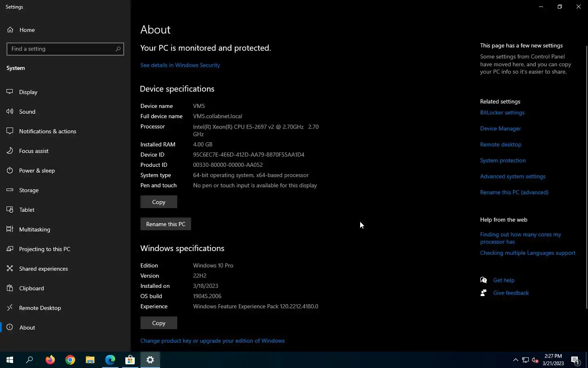Click the About info icon

click(10, 328)
